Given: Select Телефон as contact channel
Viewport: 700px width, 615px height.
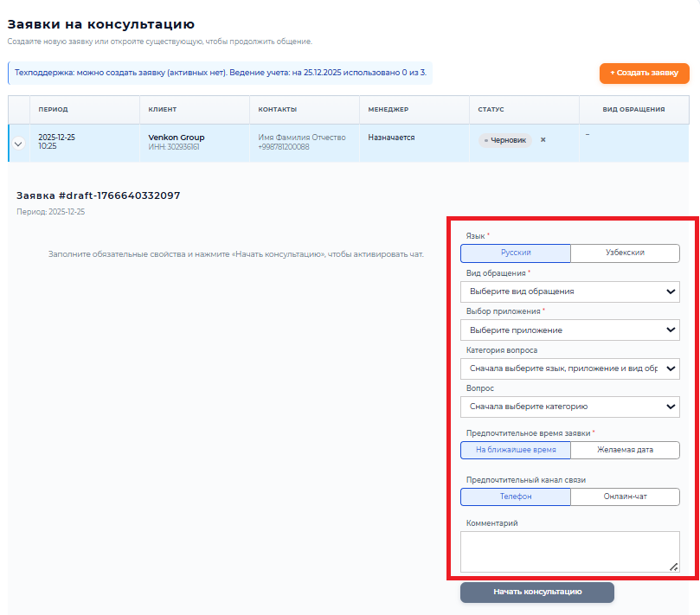Looking at the screenshot, I should point(516,497).
